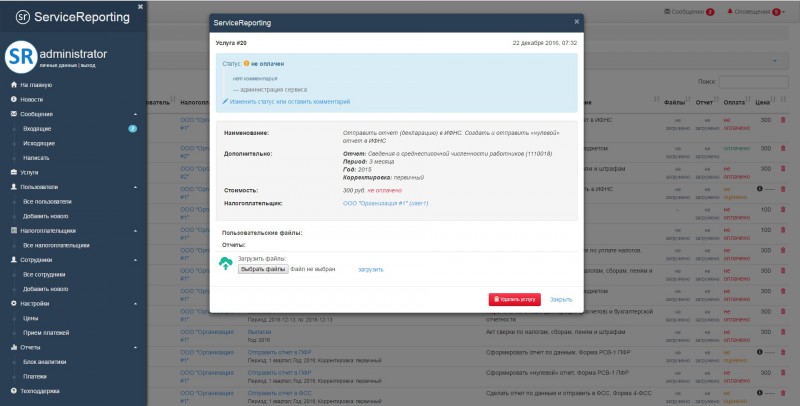Click Выбрать файлы button
800x406 pixels.
tap(263, 269)
